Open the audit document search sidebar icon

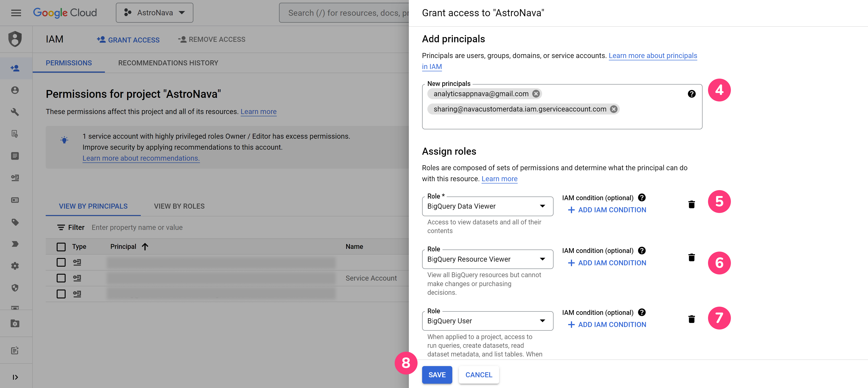[15, 134]
